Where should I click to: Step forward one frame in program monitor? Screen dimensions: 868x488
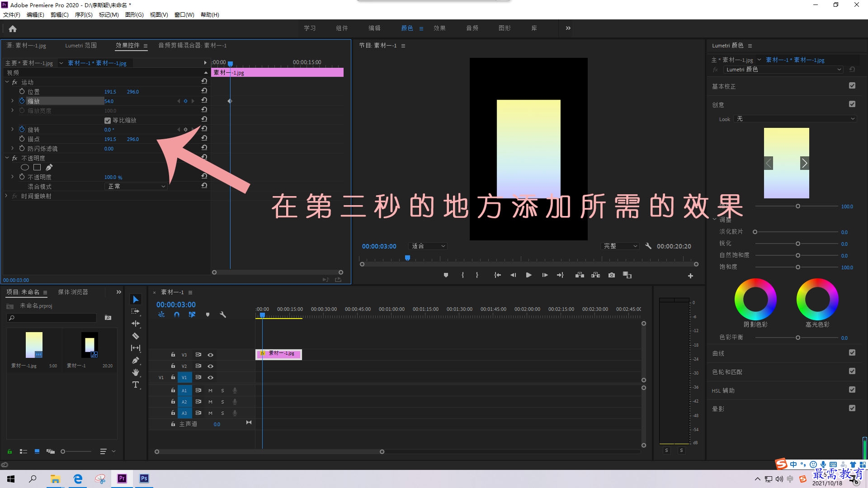pos(545,275)
